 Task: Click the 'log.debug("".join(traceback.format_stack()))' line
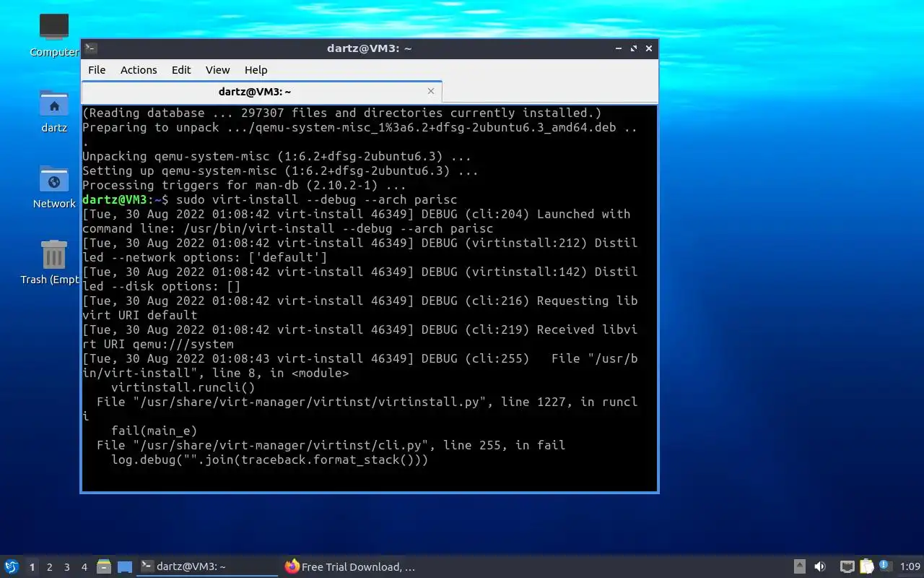pyautogui.click(x=269, y=460)
